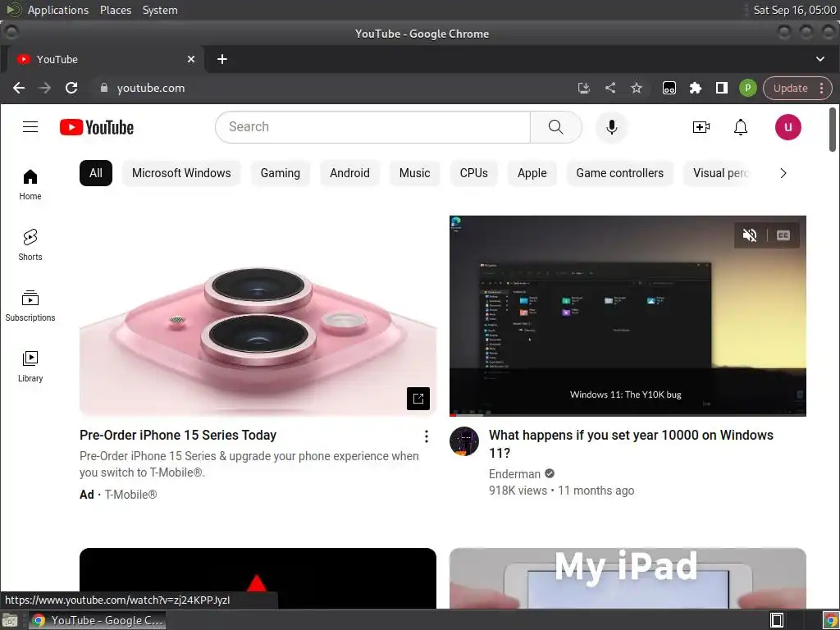
Task: Open the System menu
Action: click(x=160, y=10)
